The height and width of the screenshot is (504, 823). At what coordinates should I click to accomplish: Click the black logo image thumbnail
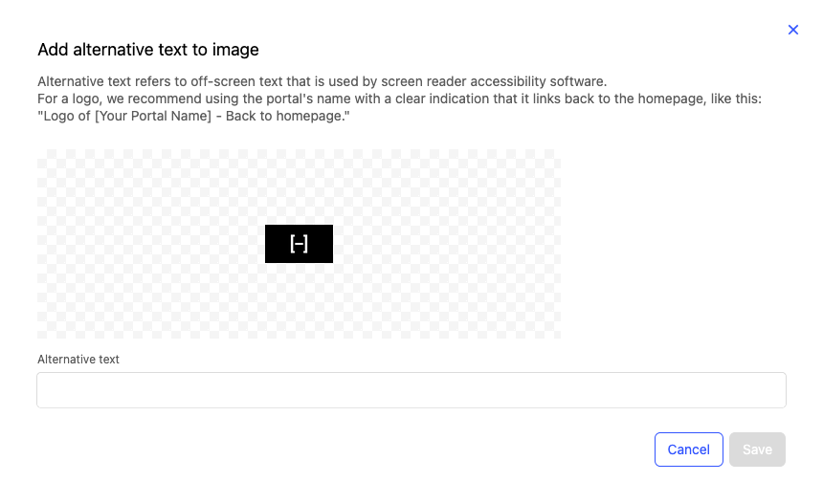278,244
